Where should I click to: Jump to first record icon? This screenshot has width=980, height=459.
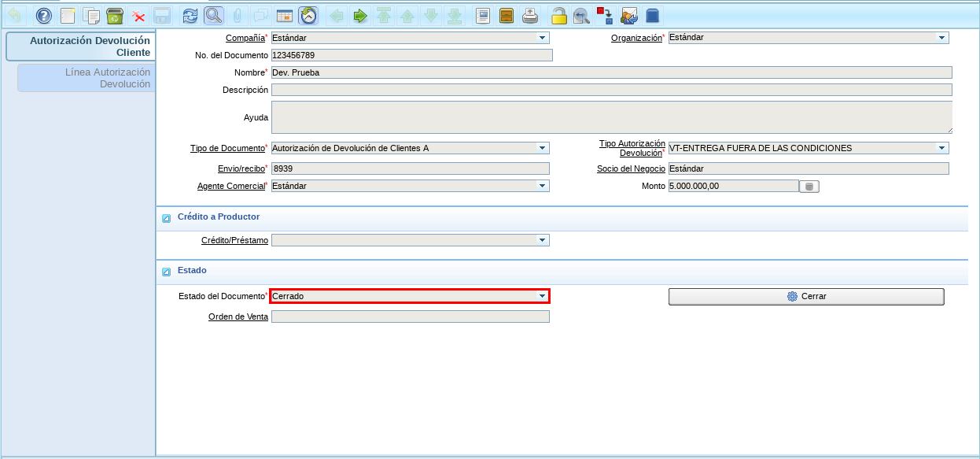[384, 16]
